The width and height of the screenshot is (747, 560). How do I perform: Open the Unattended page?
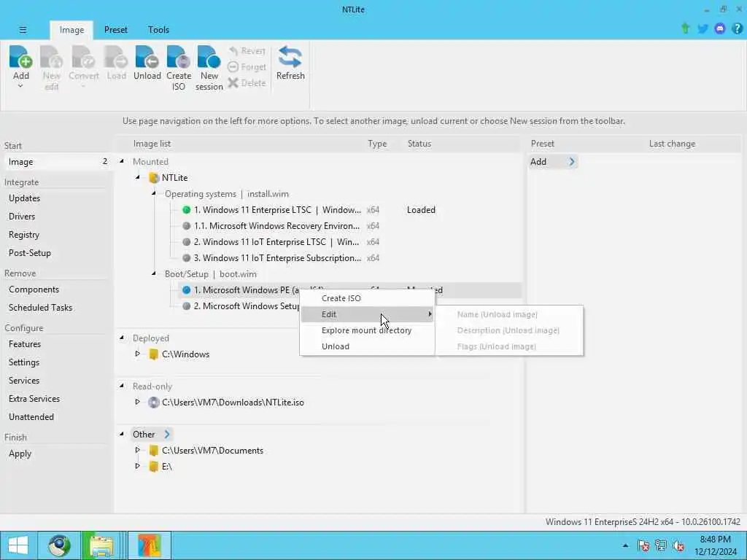coord(31,417)
